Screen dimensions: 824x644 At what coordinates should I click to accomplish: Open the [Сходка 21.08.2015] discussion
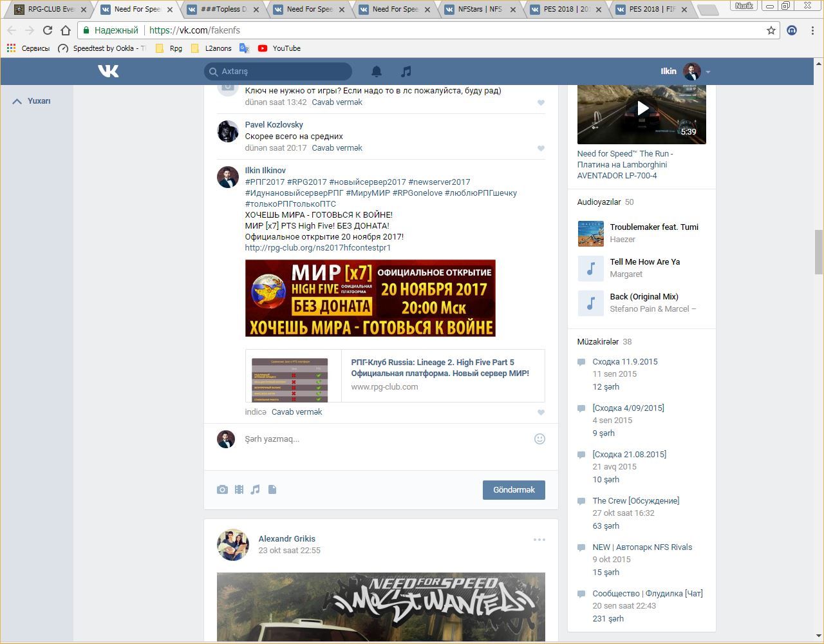(x=630, y=455)
